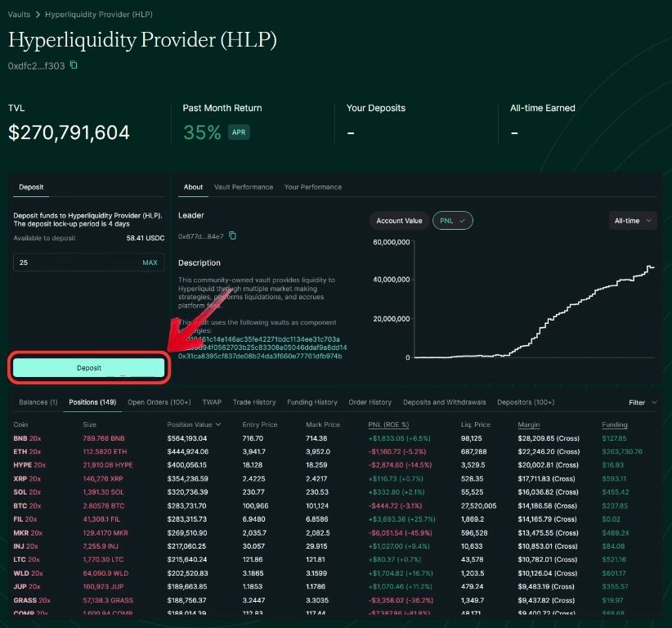Screen dimensions: 672x628
Task: Click the XRP 20x coin row
Action: click(x=27, y=478)
